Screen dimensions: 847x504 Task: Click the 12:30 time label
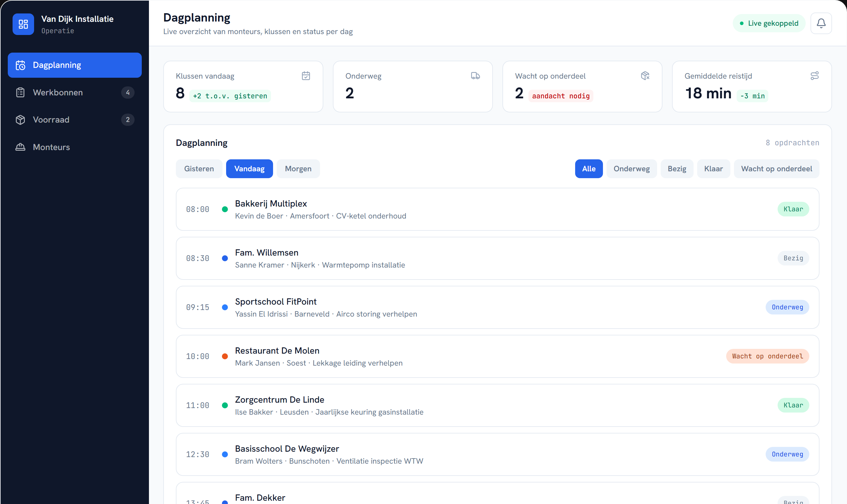197,455
